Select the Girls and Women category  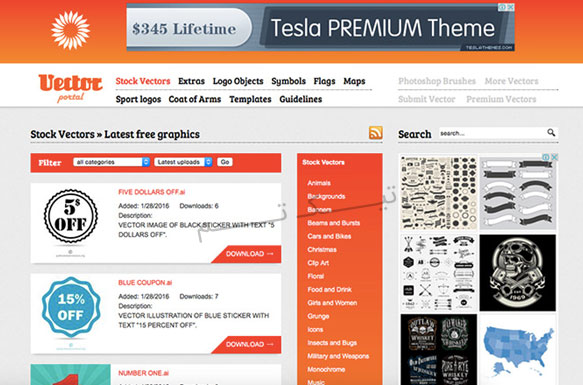tap(332, 303)
